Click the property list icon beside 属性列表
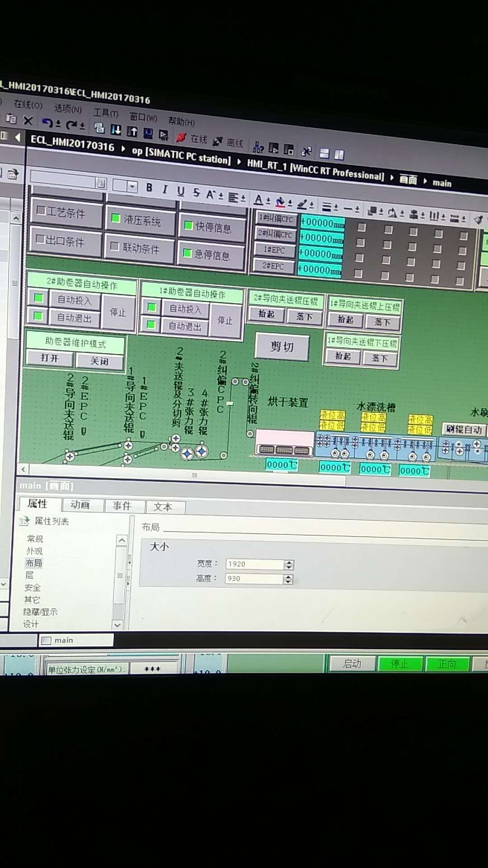The height and width of the screenshot is (868, 488). click(x=24, y=521)
